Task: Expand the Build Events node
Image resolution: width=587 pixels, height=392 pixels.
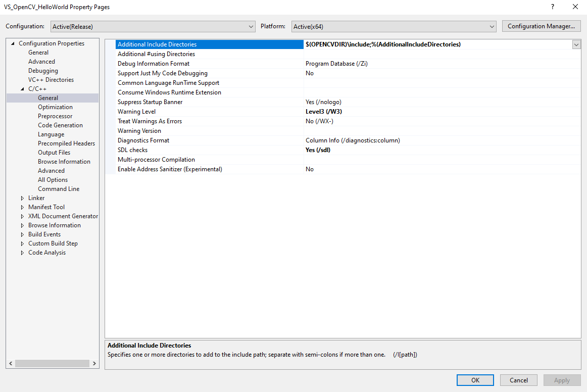Action: click(x=22, y=234)
